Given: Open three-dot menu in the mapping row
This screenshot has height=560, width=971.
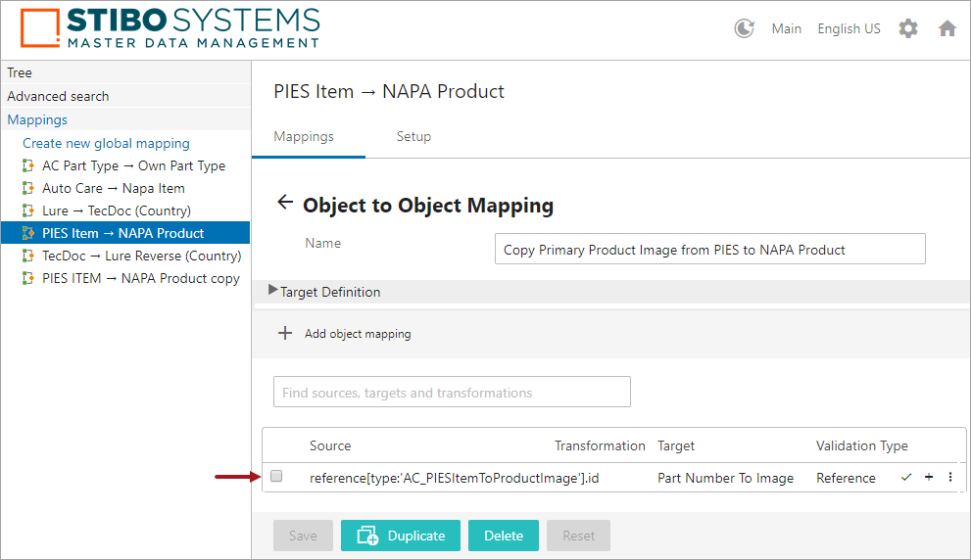Looking at the screenshot, I should [x=950, y=477].
